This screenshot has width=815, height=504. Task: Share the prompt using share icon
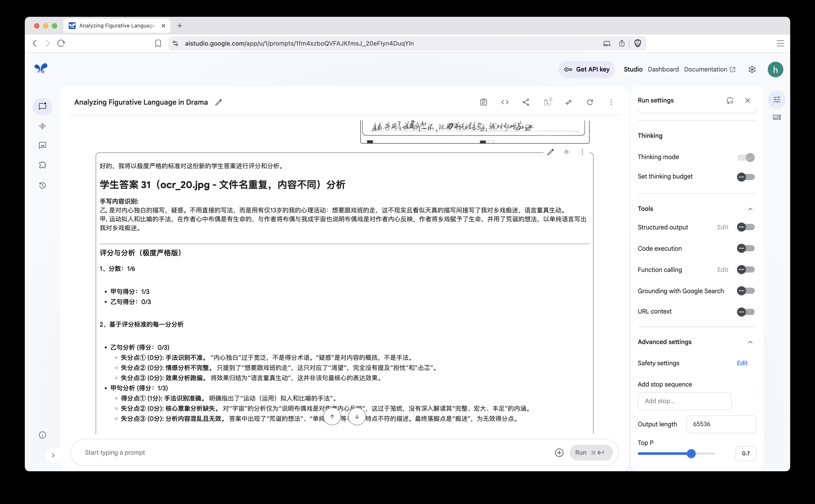tap(526, 102)
